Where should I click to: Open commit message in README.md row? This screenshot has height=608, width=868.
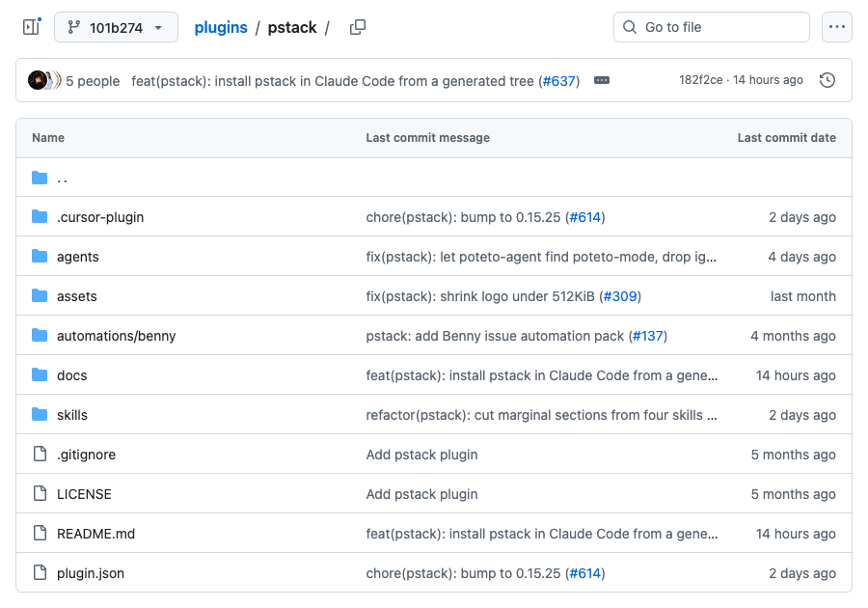point(541,534)
